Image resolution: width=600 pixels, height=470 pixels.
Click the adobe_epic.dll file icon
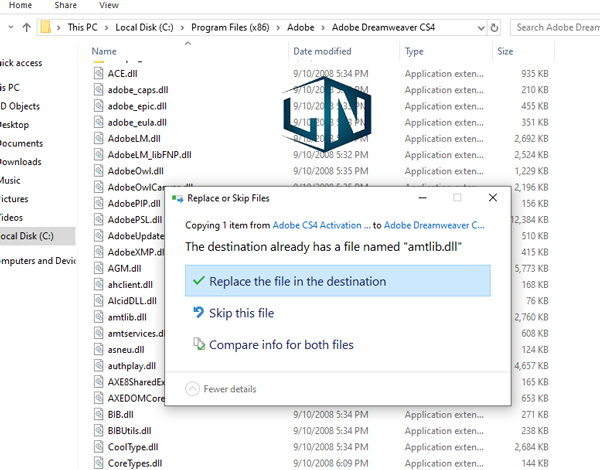pos(98,106)
